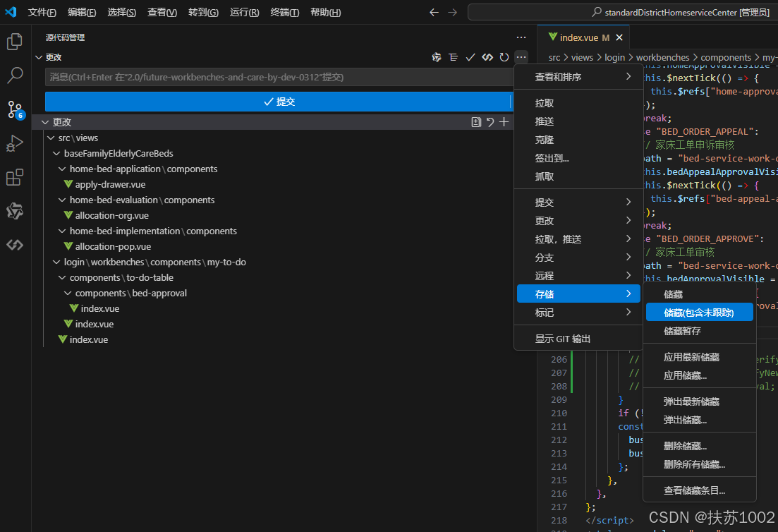Collapse home-bed-application\components folder
The height and width of the screenshot is (532, 778).
[62, 169]
